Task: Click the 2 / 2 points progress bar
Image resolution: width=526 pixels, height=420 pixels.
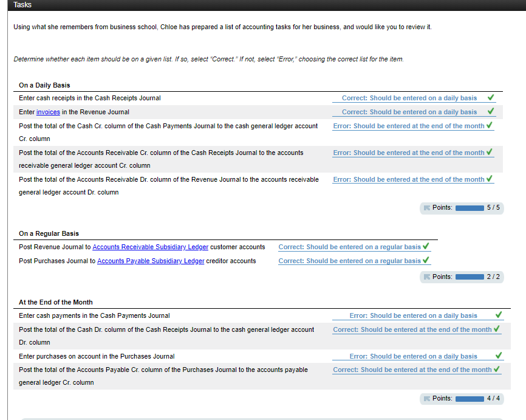Action: point(470,277)
